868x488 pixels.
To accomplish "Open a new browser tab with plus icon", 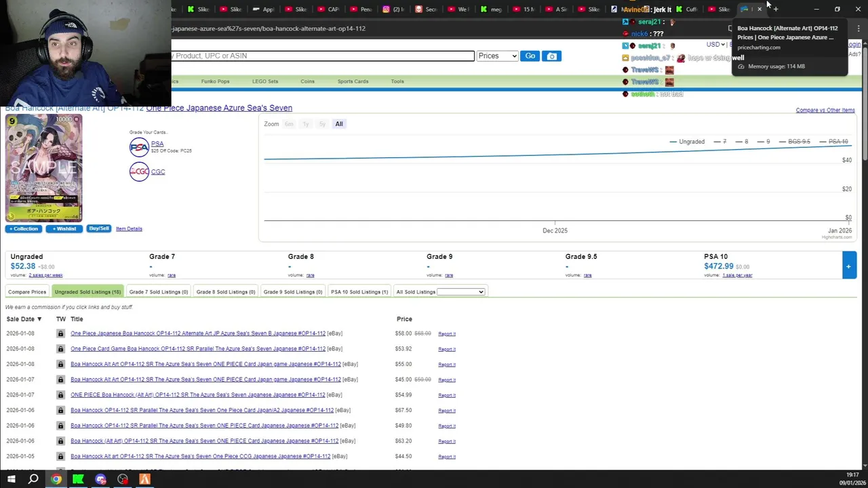I will coord(776,9).
